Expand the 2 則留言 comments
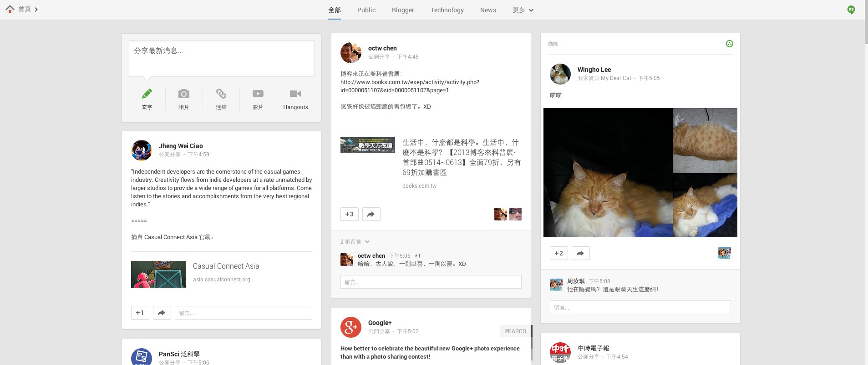This screenshot has width=868, height=365. point(355,242)
